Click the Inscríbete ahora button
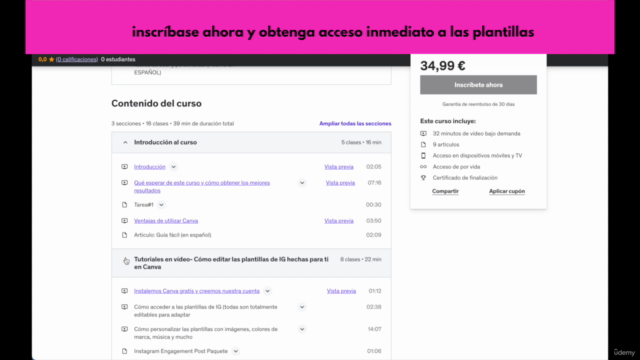The height and width of the screenshot is (360, 640). click(x=478, y=85)
